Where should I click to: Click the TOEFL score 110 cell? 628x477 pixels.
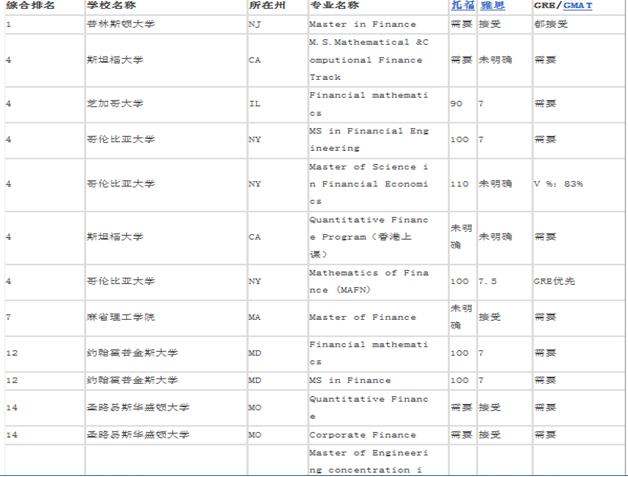(x=460, y=184)
